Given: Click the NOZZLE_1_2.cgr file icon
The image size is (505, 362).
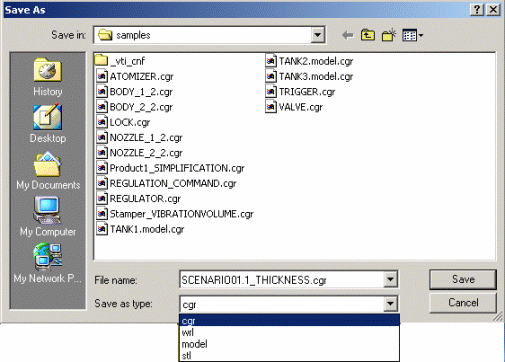Looking at the screenshot, I should [x=102, y=137].
